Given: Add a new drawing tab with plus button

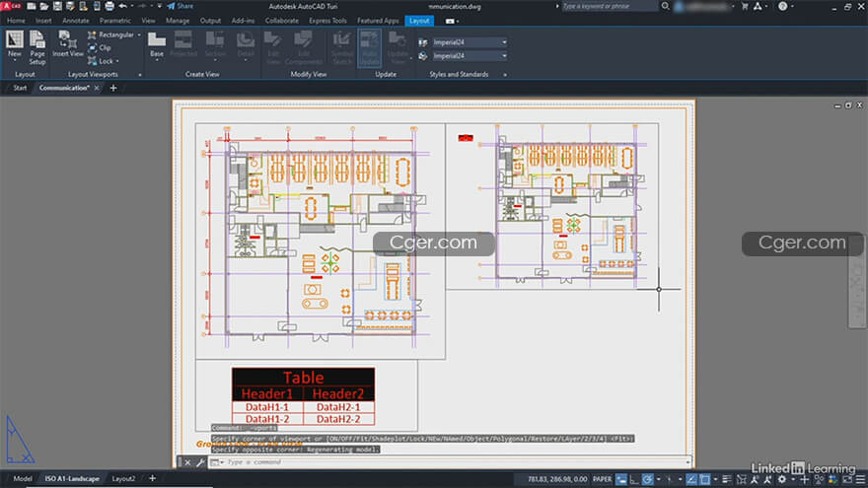Looking at the screenshot, I should point(113,88).
